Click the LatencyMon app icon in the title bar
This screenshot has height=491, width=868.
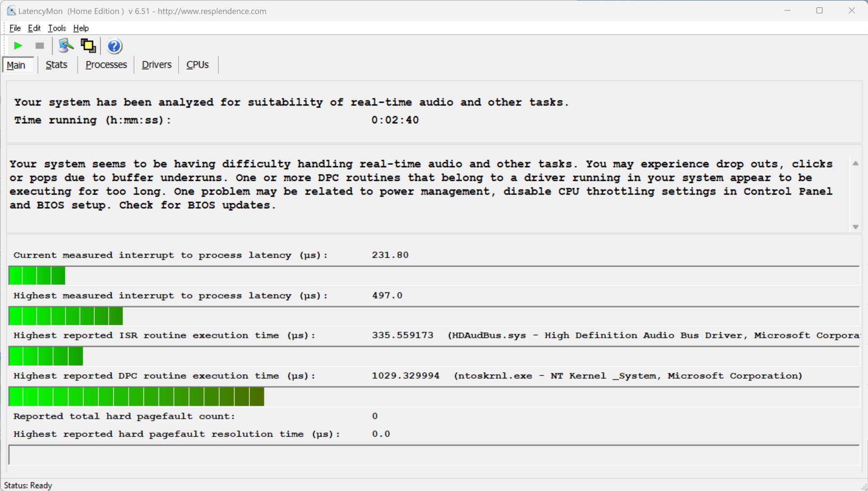11,11
